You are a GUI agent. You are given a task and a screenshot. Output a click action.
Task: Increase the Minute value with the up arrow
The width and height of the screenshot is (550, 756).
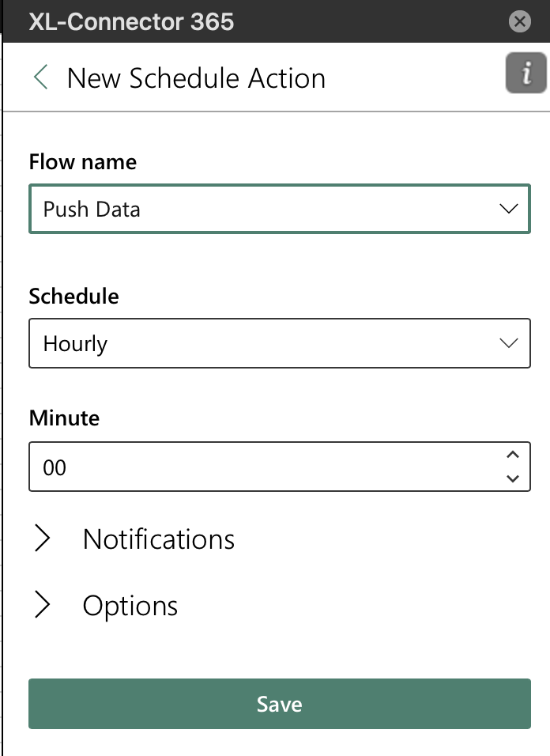coord(513,455)
